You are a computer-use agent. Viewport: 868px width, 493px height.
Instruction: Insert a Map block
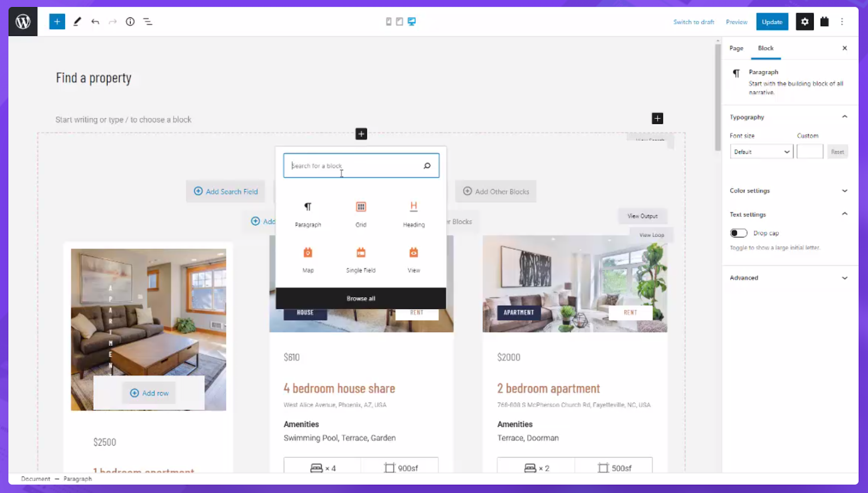click(x=308, y=260)
